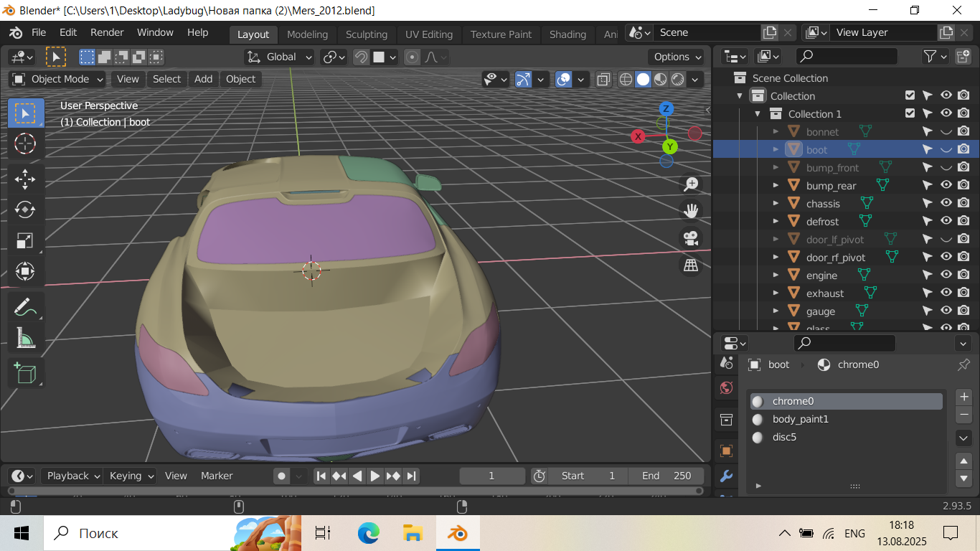The image size is (980, 551).
Task: Show the bonnet object in viewport
Action: click(x=946, y=132)
